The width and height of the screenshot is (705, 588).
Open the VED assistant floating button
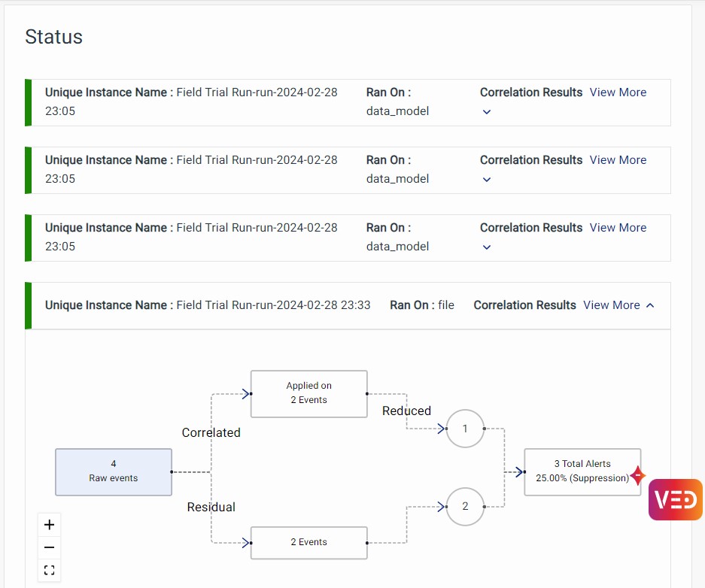tap(675, 500)
